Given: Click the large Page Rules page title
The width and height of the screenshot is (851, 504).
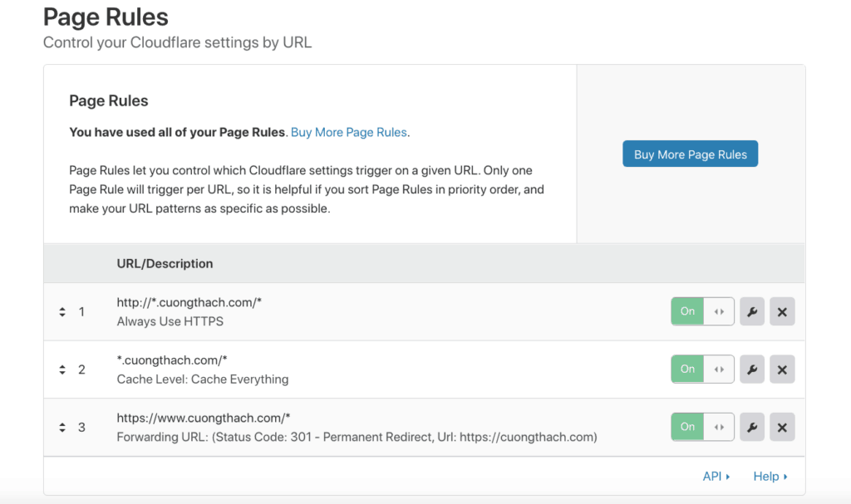Looking at the screenshot, I should [x=106, y=17].
